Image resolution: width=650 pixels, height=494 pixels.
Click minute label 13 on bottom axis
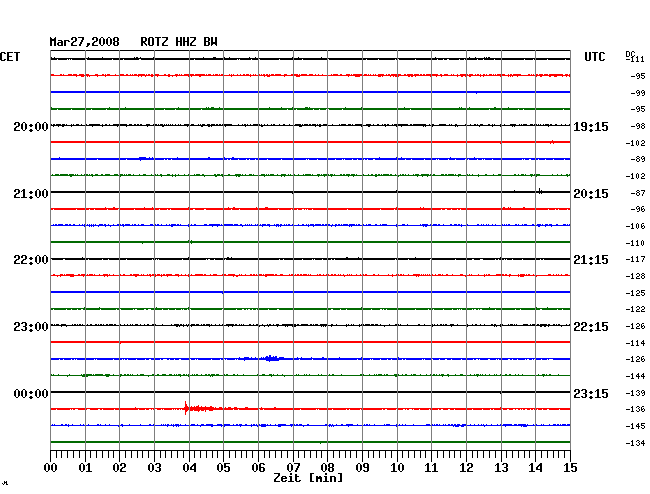(x=501, y=467)
